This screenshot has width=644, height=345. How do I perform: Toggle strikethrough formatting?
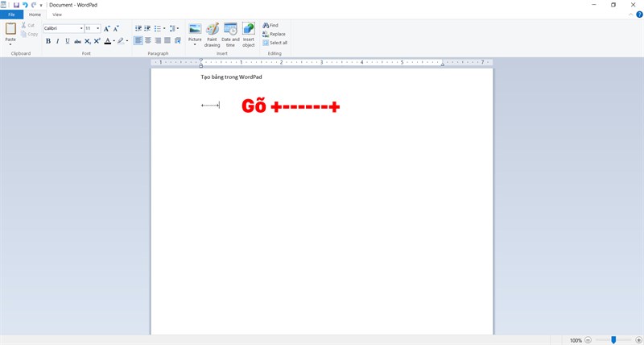tap(77, 41)
